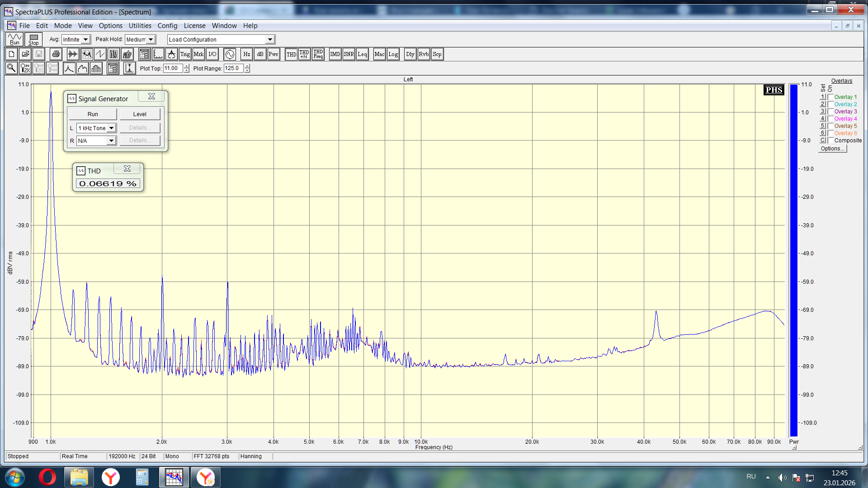Enable the Overlay 1 checkbox
This screenshot has width=868, height=488.
tap(830, 97)
